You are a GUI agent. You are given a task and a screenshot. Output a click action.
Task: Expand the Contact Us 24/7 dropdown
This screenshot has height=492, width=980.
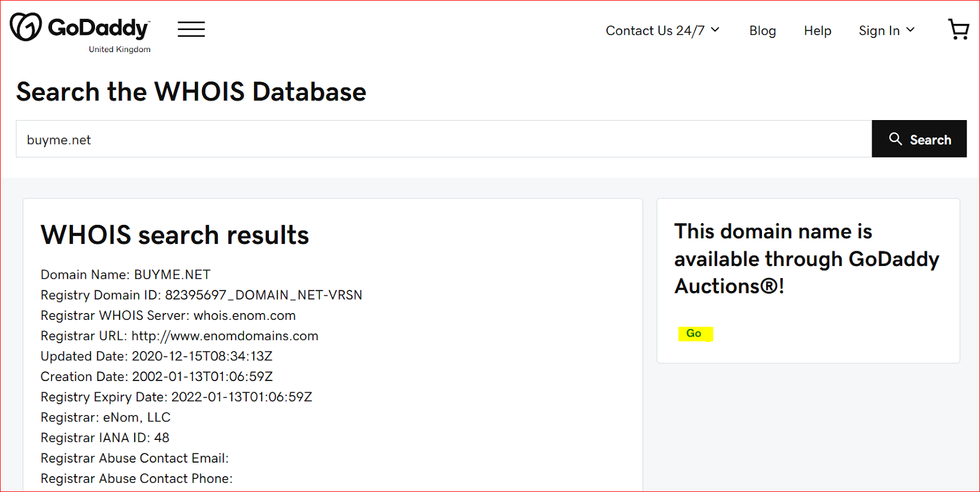pos(663,31)
